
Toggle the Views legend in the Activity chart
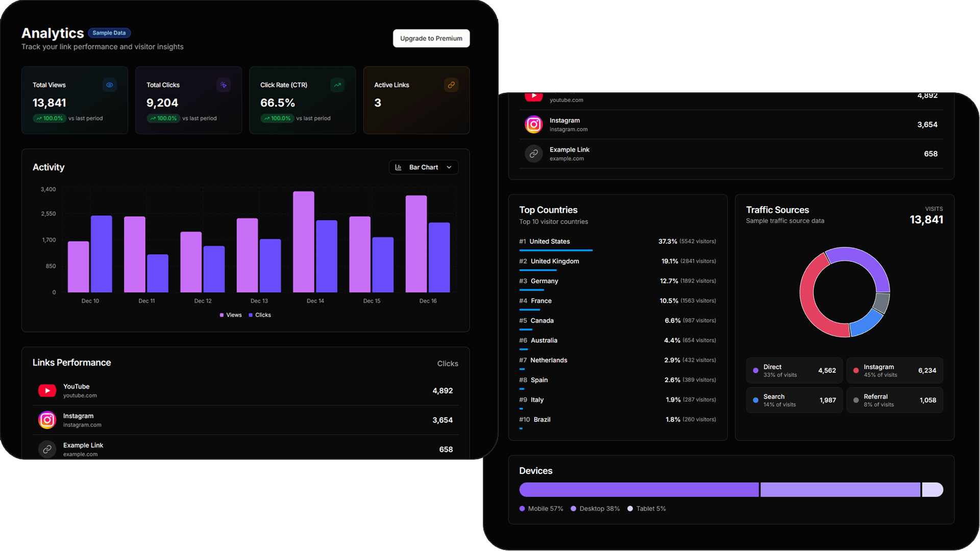click(x=230, y=315)
